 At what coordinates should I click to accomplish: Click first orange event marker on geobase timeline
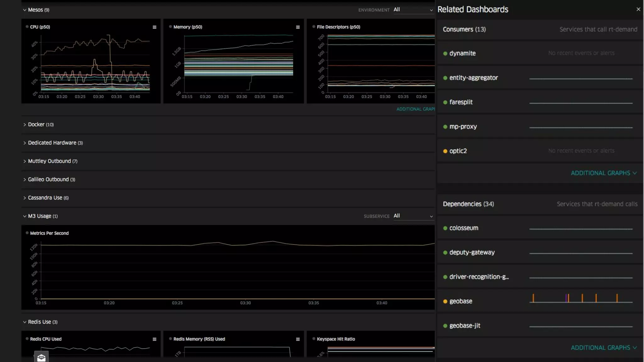pos(533,298)
